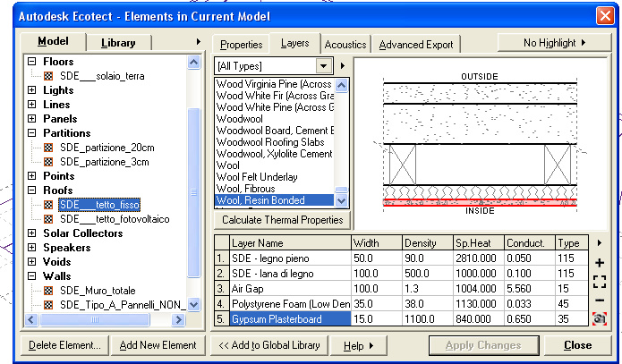Click the icon beside SDE_Tipo_A_Pannelli_NON
Image resolution: width=622 pixels, height=364 pixels.
[48, 305]
